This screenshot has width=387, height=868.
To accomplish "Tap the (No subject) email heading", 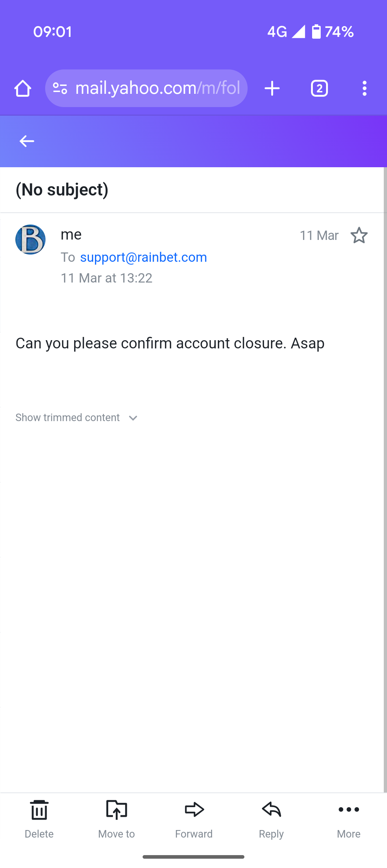I will coord(62,190).
